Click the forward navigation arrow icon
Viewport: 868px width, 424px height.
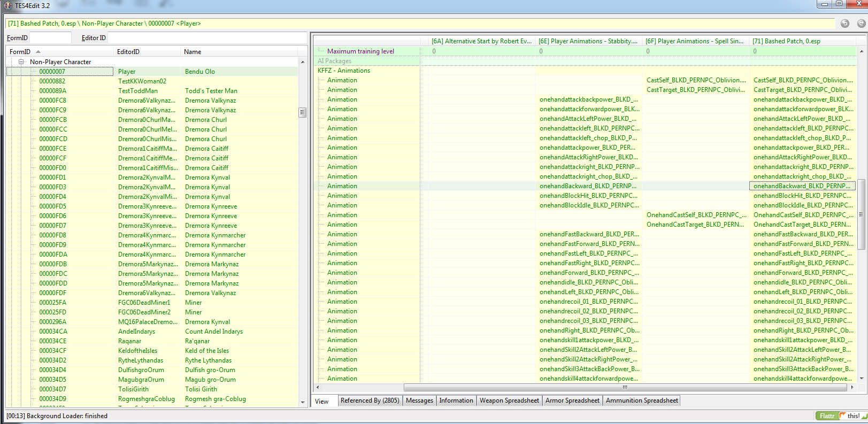pyautogui.click(x=861, y=24)
